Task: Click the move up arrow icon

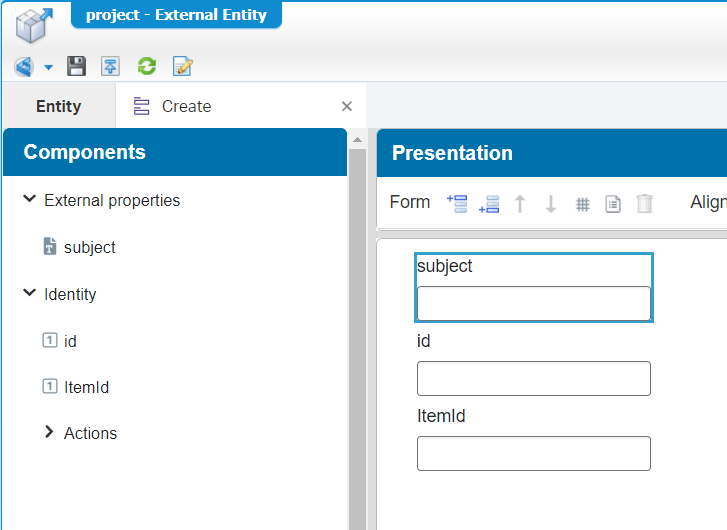Action: [x=520, y=203]
